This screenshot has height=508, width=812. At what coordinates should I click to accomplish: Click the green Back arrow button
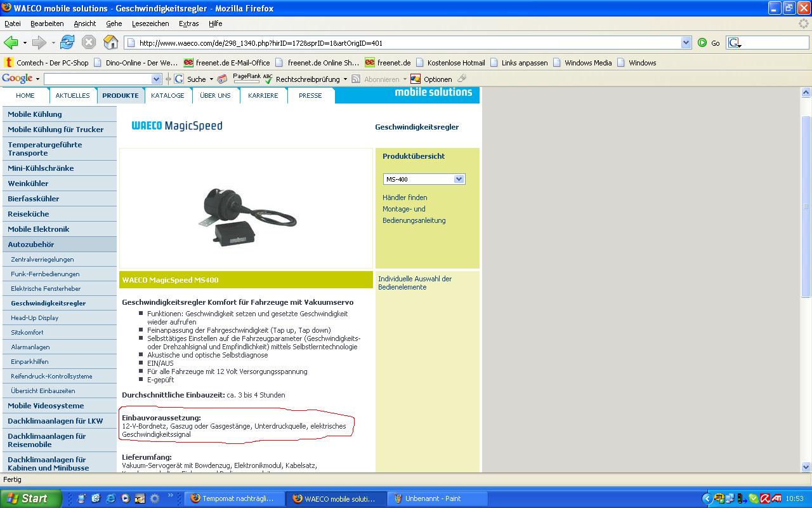(x=11, y=43)
